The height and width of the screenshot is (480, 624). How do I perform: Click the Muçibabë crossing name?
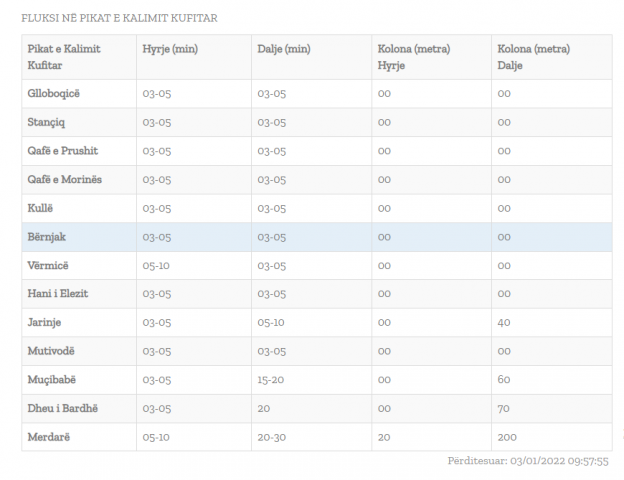[53, 380]
